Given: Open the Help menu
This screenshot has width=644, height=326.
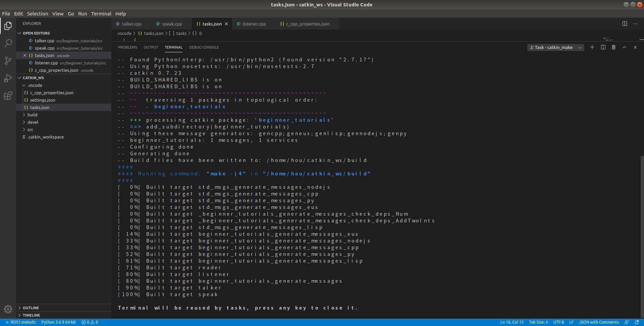Looking at the screenshot, I should 121,14.
